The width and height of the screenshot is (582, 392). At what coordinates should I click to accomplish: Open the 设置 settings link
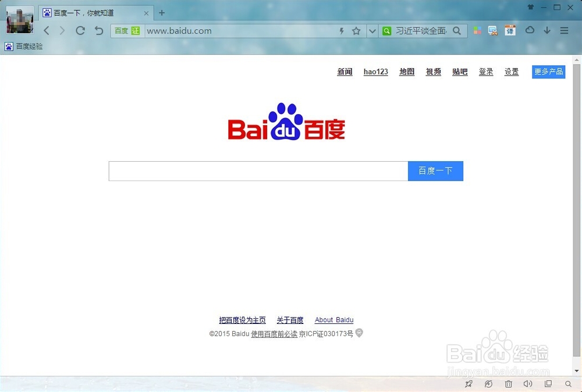pyautogui.click(x=512, y=72)
